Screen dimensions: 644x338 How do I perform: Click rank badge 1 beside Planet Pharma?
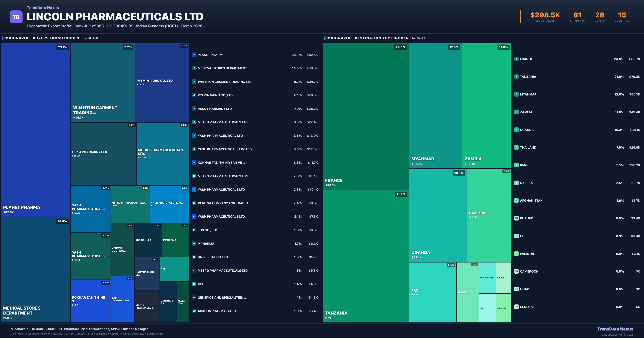[194, 55]
